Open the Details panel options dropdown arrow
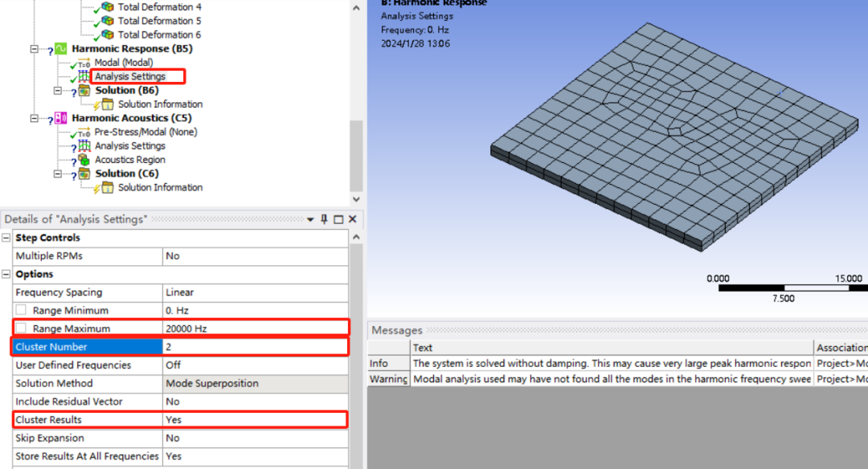868x469 pixels. coord(310,219)
